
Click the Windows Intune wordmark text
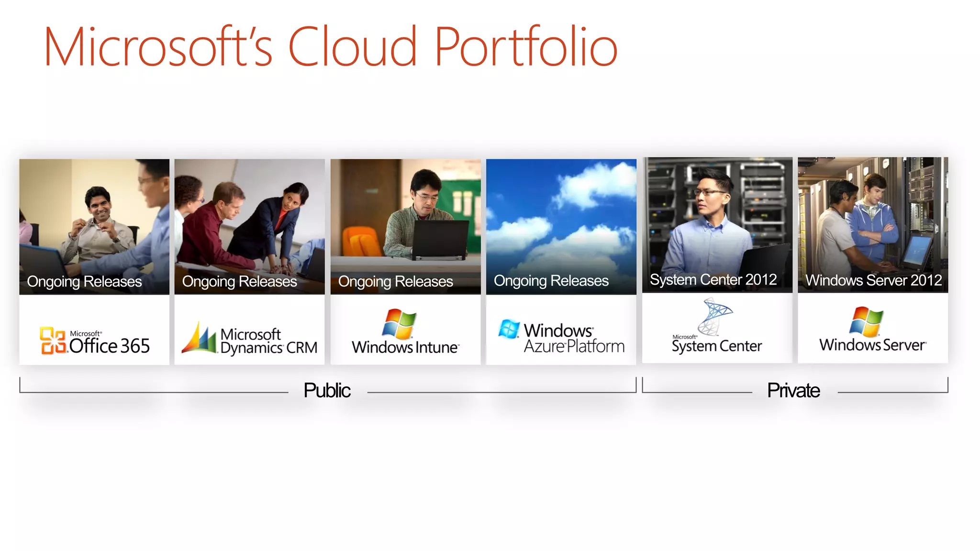pyautogui.click(x=405, y=347)
